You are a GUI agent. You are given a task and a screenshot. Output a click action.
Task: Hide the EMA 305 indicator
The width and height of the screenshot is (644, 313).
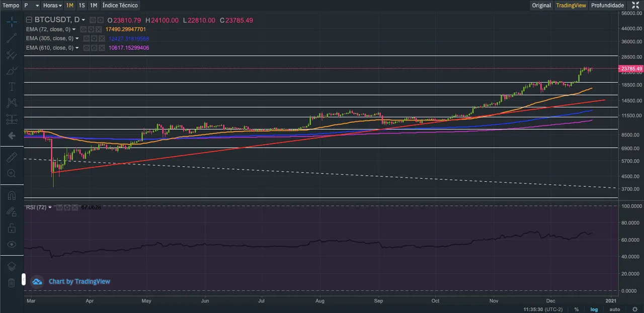click(x=87, y=39)
